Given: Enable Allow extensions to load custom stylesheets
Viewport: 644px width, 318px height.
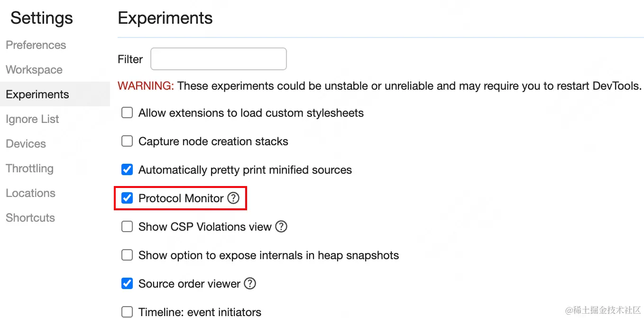Looking at the screenshot, I should tap(127, 113).
